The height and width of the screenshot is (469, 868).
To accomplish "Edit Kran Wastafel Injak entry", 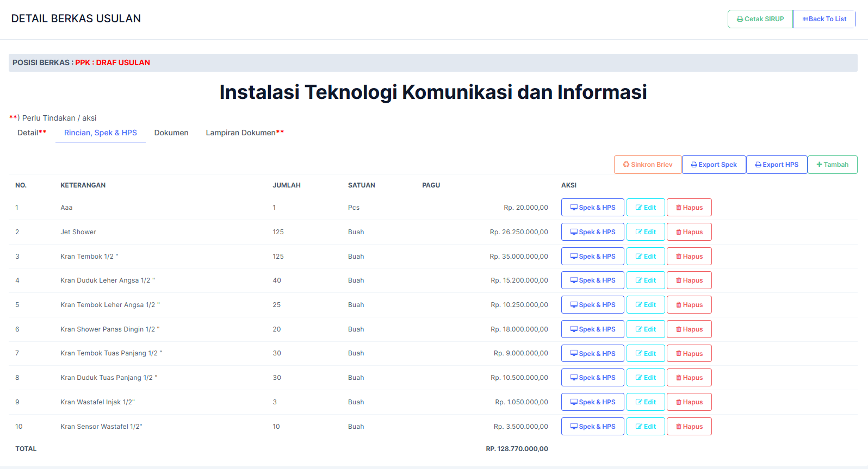I will coord(646,402).
